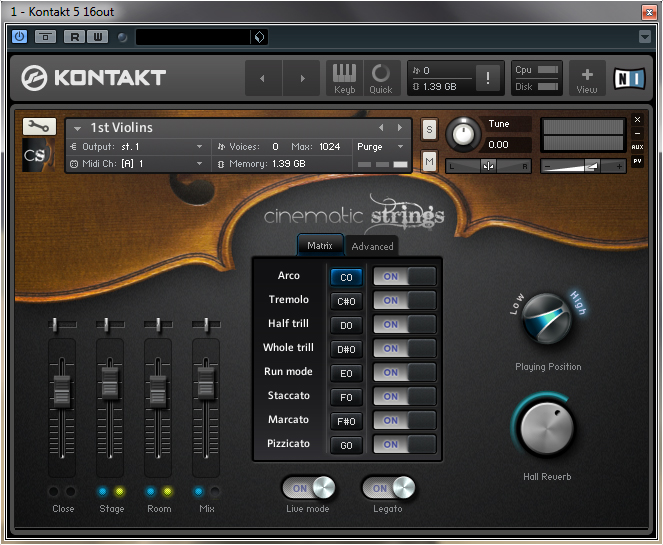Click the G0 keyswitch for Pizzicato

346,446
